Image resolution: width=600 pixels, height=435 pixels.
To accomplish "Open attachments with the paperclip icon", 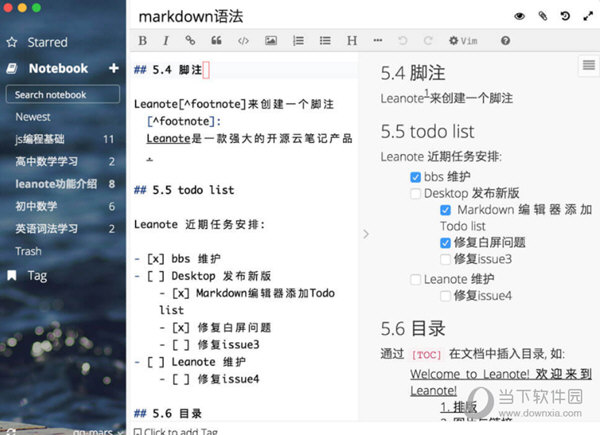I will [x=543, y=16].
